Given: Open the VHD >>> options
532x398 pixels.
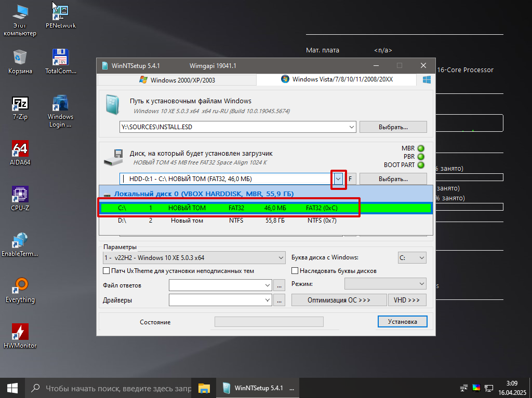Looking at the screenshot, I should (x=407, y=300).
